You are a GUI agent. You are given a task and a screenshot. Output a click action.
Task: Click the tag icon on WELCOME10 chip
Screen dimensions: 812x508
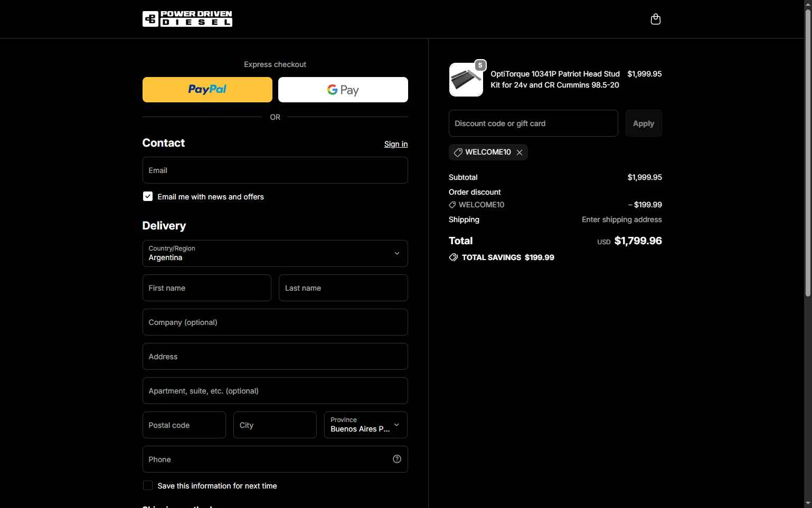458,152
